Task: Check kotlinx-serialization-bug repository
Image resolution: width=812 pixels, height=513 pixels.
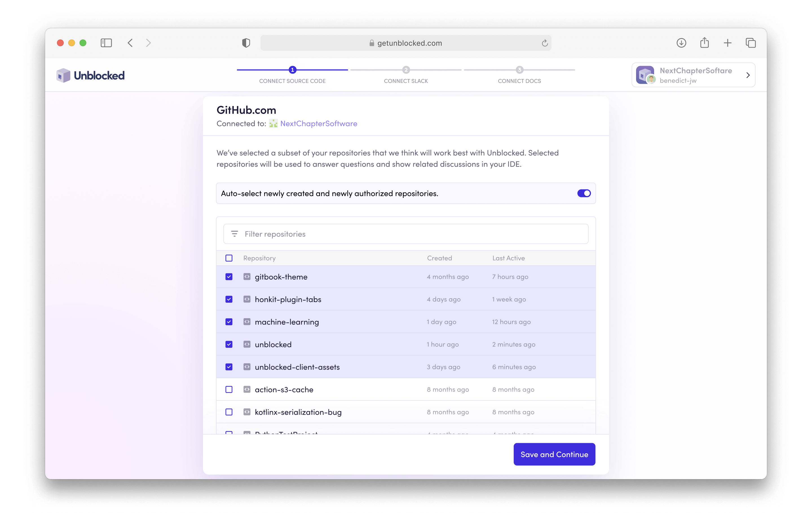Action: (x=229, y=412)
